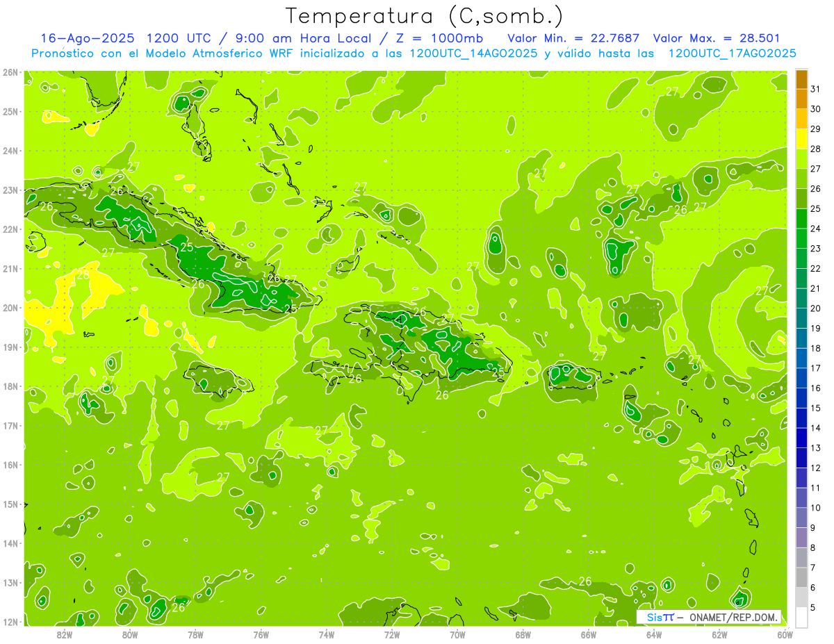Click the ONAMET/REP.DOM. credit label
Image resolution: width=834 pixels, height=644 pixels.
(x=733, y=618)
